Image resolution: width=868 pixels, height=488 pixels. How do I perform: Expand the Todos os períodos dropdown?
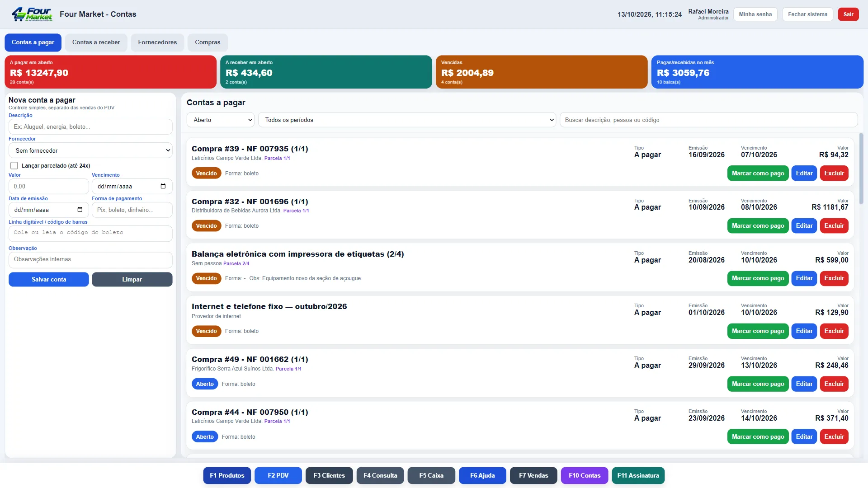coord(407,120)
